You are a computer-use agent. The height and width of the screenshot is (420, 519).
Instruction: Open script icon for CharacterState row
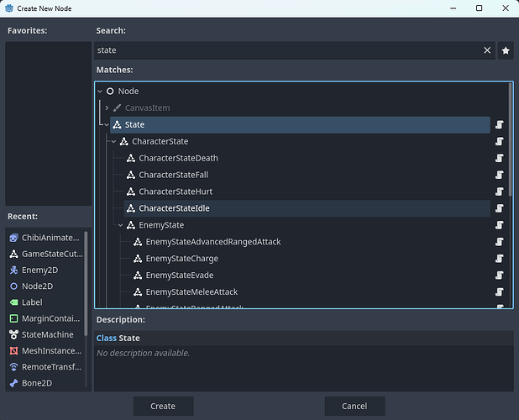[499, 141]
